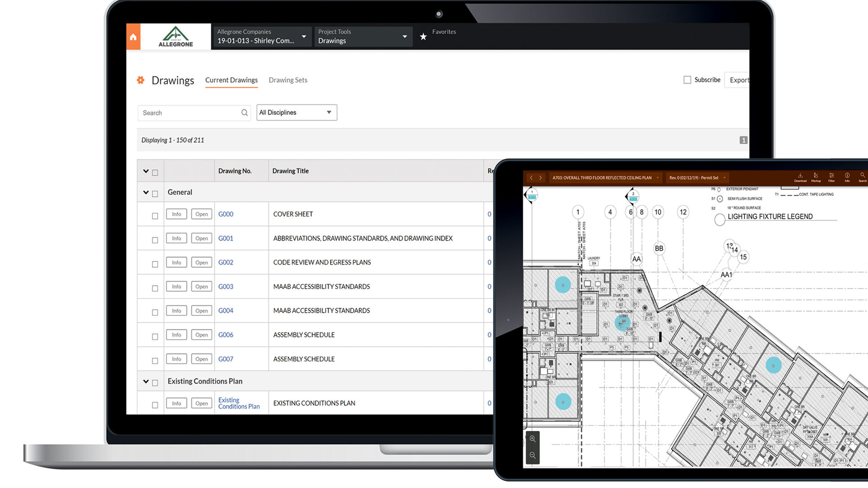
Task: Open the G002 drawing link
Action: [x=226, y=262]
